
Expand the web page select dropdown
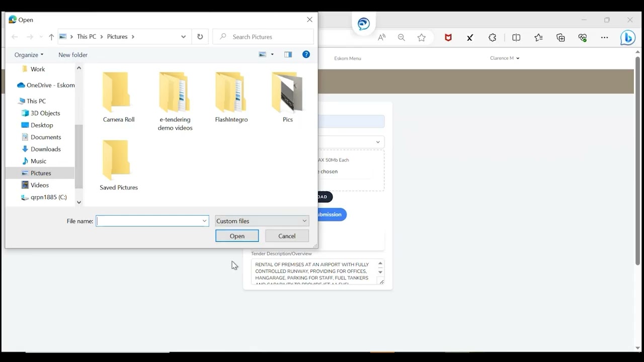click(x=352, y=142)
